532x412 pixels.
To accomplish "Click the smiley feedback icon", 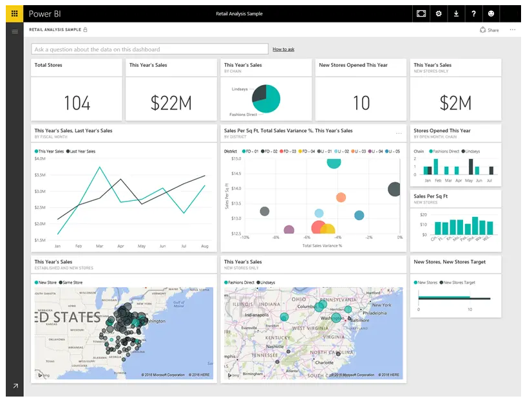I will click(491, 14).
